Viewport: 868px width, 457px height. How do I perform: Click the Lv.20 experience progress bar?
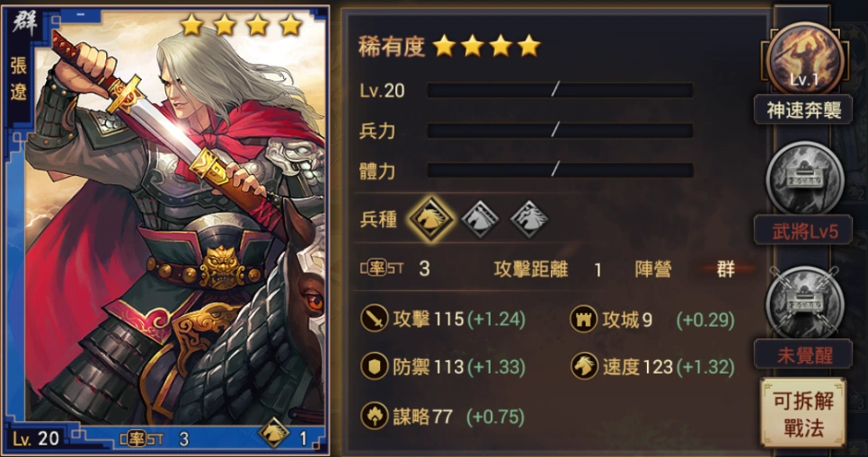560,90
